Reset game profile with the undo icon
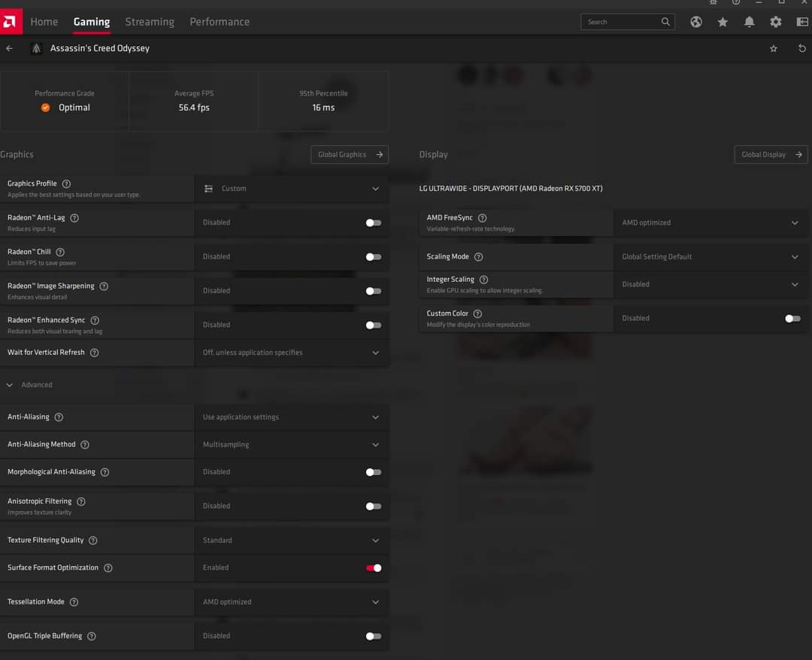The height and width of the screenshot is (660, 812). (801, 48)
